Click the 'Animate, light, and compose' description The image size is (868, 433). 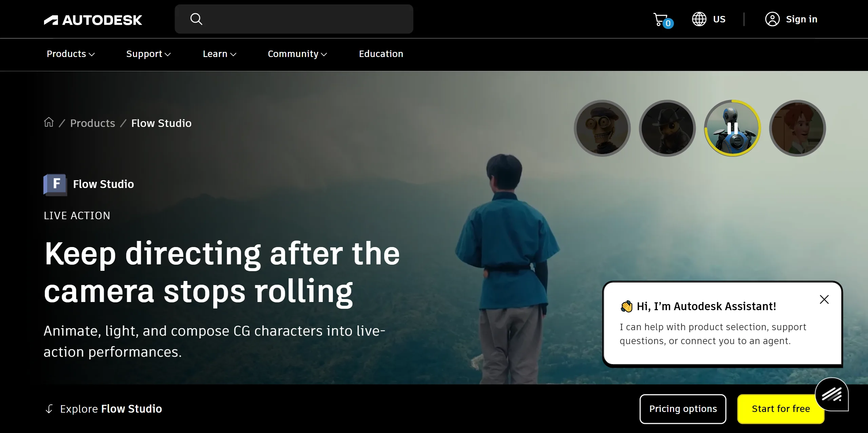214,341
